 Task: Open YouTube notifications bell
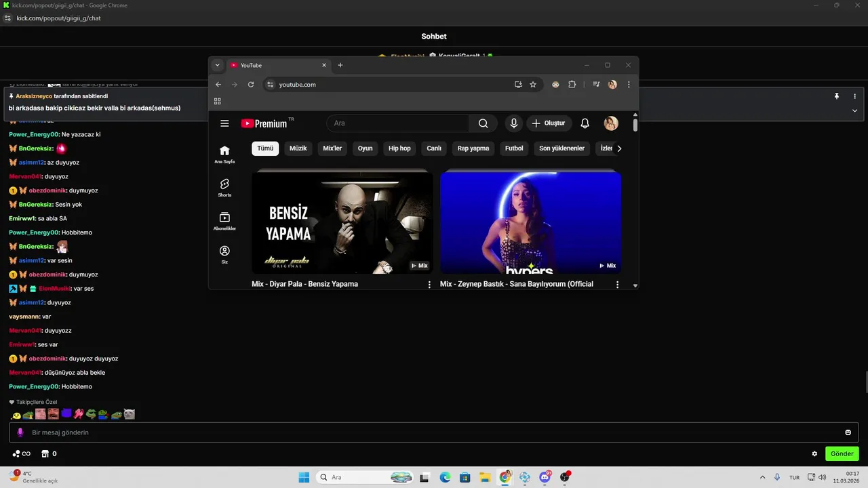[585, 123]
